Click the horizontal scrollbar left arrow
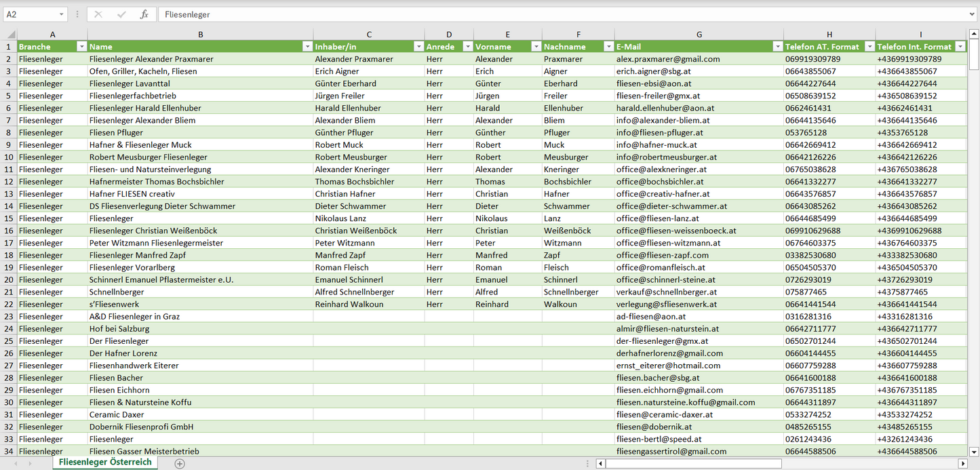Screen dimensions: 980x470 click(x=600, y=463)
